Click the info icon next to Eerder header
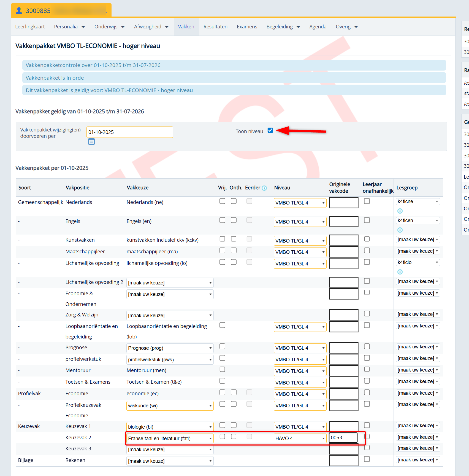Image resolution: width=469 pixels, height=476 pixels. [x=264, y=188]
